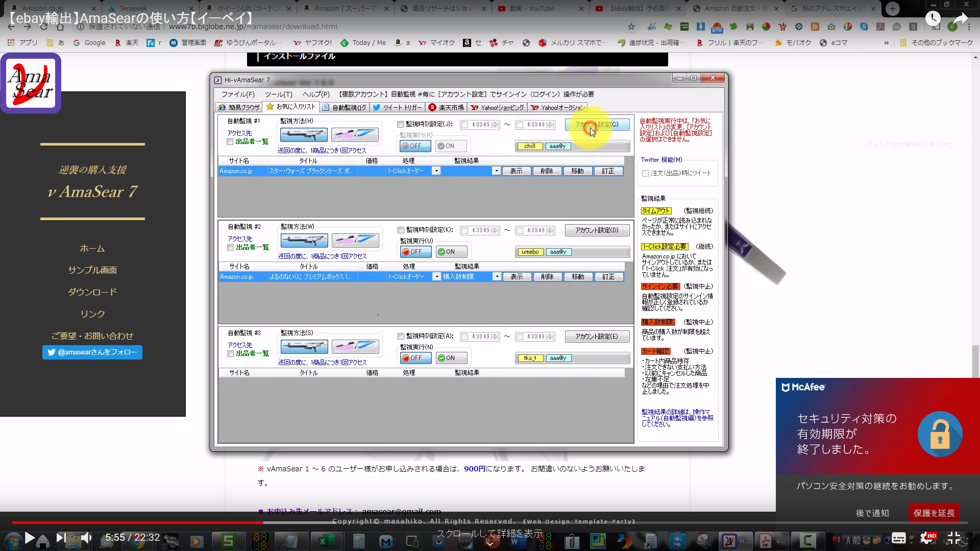The height and width of the screenshot is (551, 980).
Task: Switch to 簡易ブラウザ tab
Action: point(239,108)
